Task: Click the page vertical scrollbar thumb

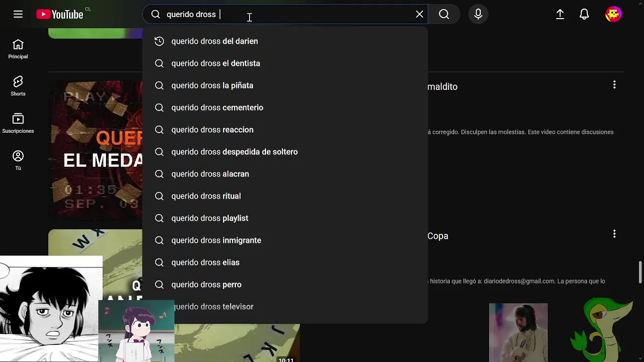Action: click(x=640, y=272)
